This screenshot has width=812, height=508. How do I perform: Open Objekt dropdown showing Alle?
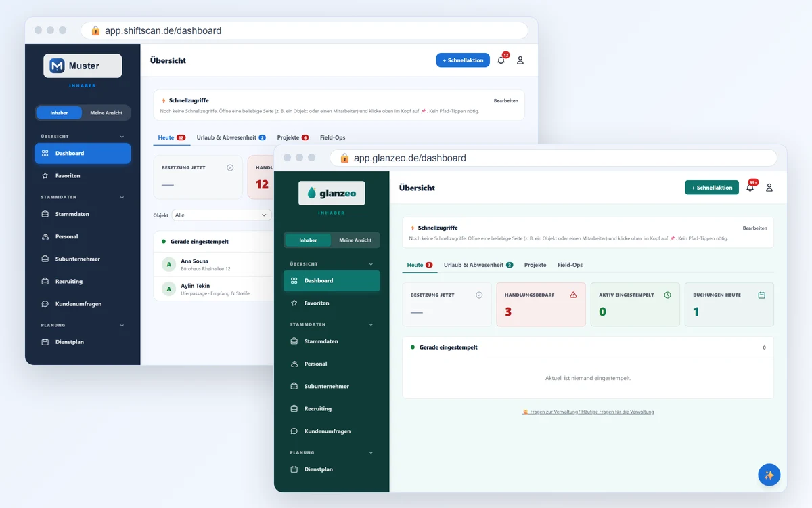tap(221, 215)
